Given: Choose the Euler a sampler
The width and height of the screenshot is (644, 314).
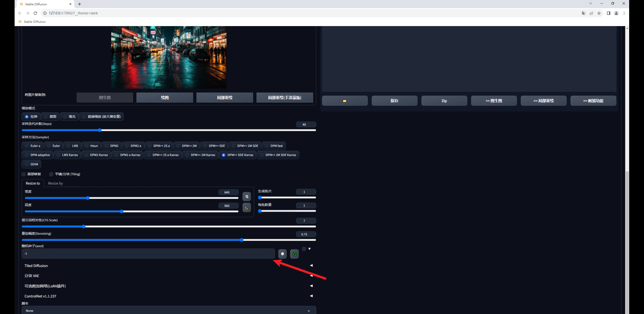Looking at the screenshot, I should click(x=33, y=146).
